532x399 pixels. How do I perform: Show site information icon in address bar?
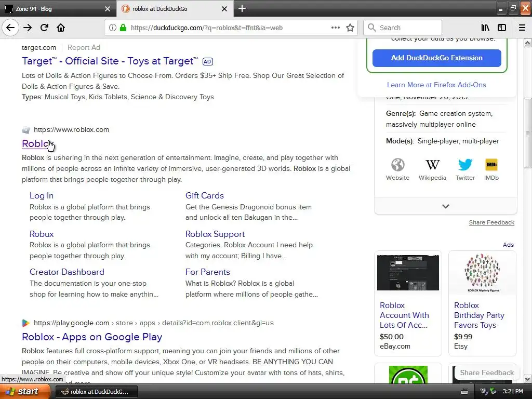(113, 28)
